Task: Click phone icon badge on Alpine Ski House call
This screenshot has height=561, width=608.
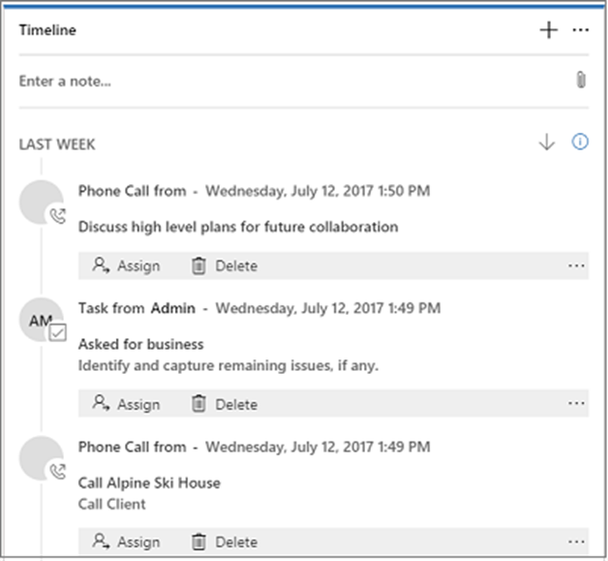Action: (58, 471)
